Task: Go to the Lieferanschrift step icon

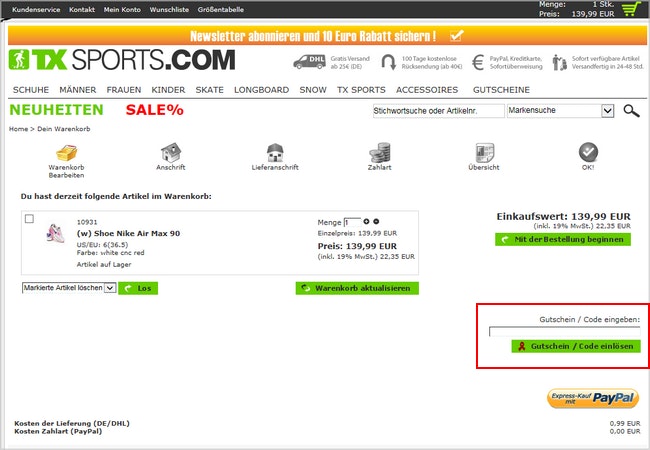Action: pyautogui.click(x=275, y=152)
